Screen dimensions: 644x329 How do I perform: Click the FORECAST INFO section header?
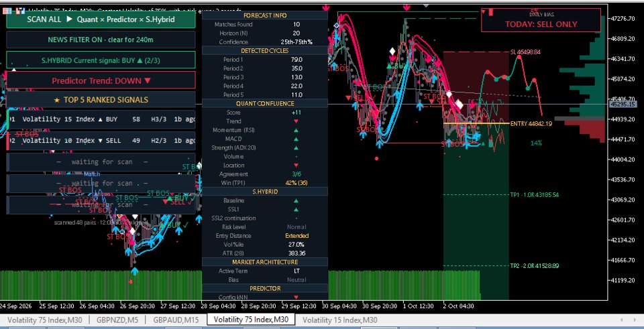click(x=265, y=15)
